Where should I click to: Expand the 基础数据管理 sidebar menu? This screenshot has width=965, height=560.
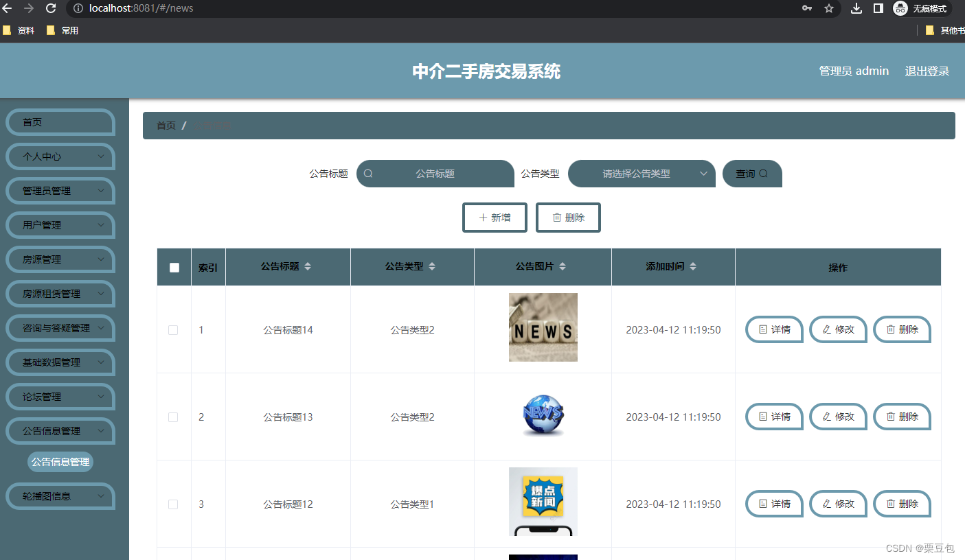click(60, 362)
